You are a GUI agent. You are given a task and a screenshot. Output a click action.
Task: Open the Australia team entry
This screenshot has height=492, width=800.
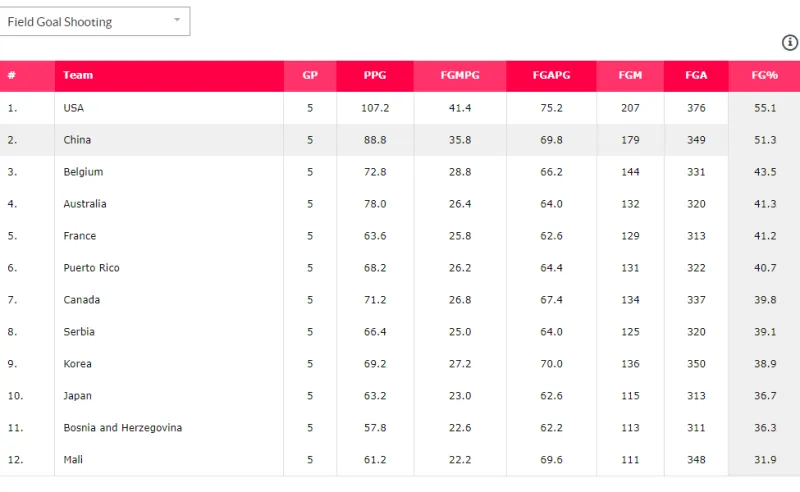(x=85, y=204)
